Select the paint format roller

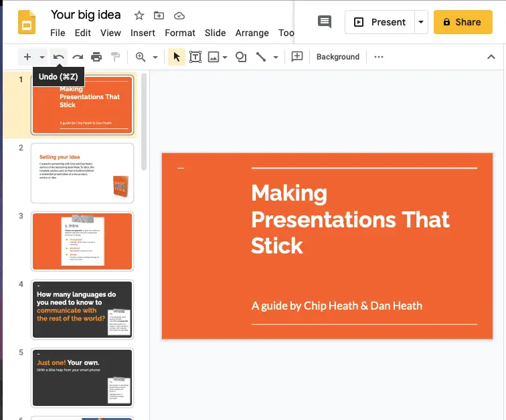tap(115, 57)
